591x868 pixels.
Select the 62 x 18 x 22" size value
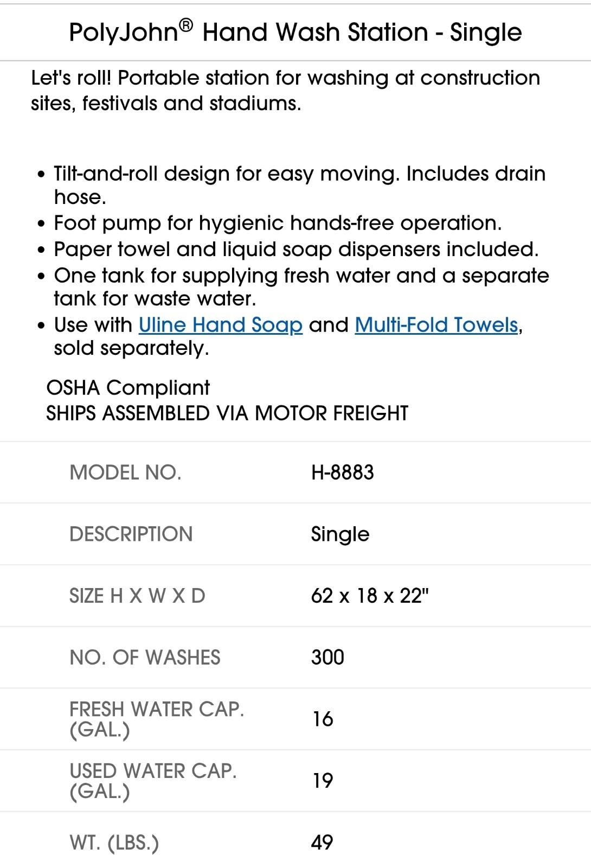(370, 596)
